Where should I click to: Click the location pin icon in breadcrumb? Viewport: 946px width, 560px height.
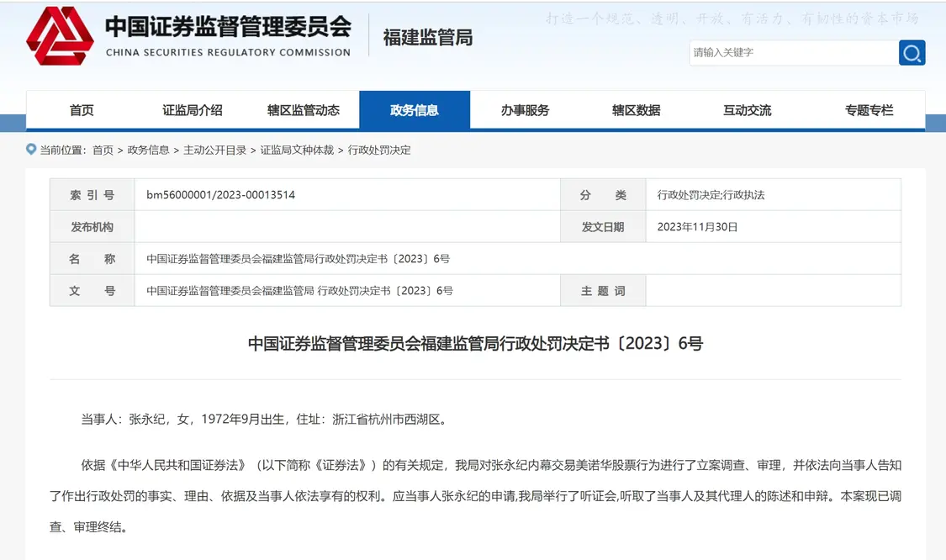[x=32, y=150]
